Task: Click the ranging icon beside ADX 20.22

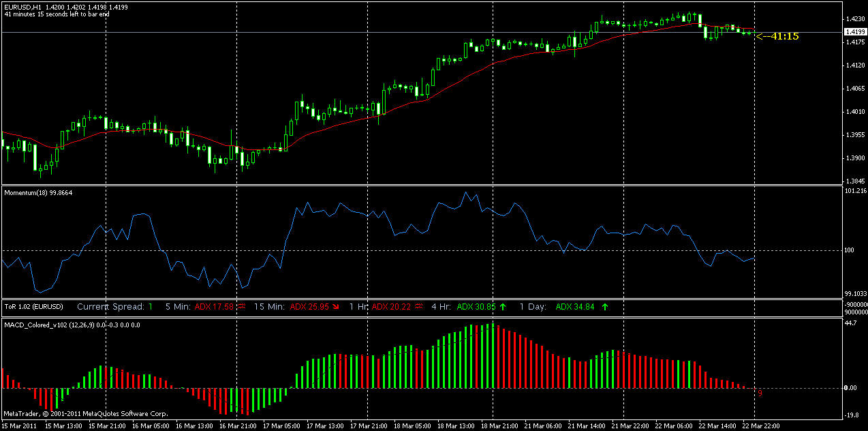Action: coord(418,307)
